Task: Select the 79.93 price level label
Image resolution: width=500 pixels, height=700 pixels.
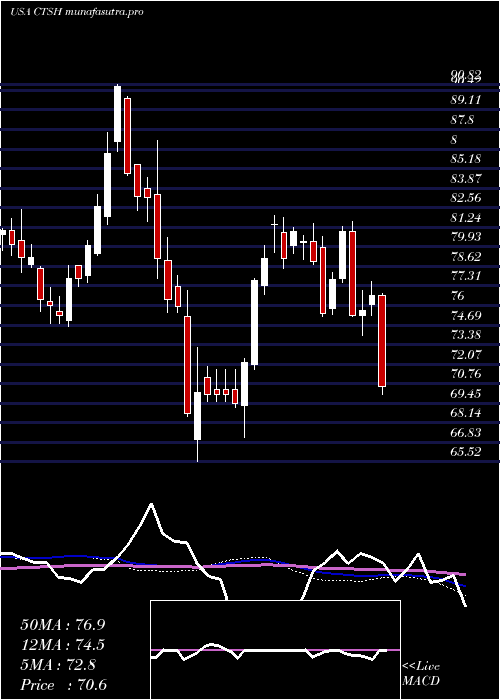Action: click(x=466, y=237)
